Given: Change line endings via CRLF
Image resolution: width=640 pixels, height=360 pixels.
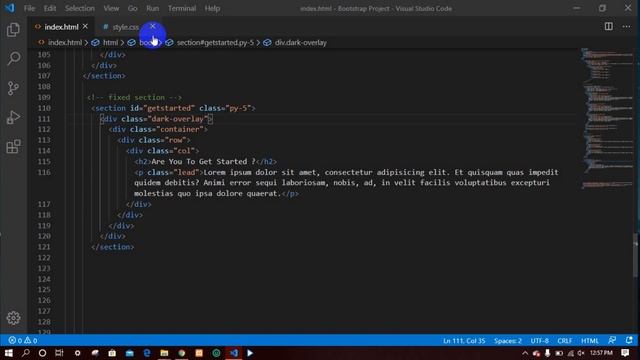Looking at the screenshot, I should pos(564,340).
